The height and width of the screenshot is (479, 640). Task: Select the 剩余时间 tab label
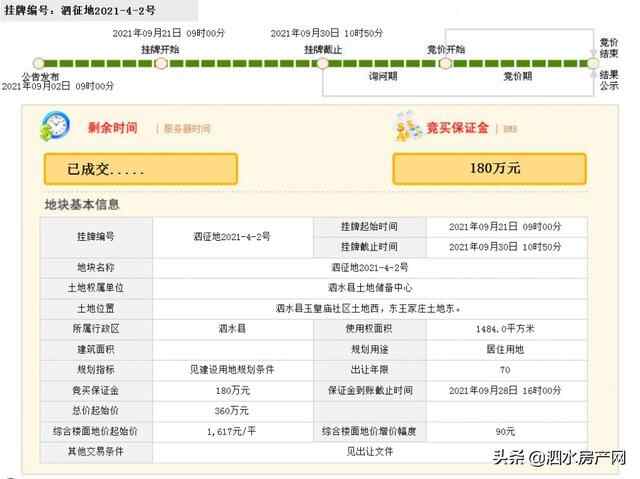113,128
